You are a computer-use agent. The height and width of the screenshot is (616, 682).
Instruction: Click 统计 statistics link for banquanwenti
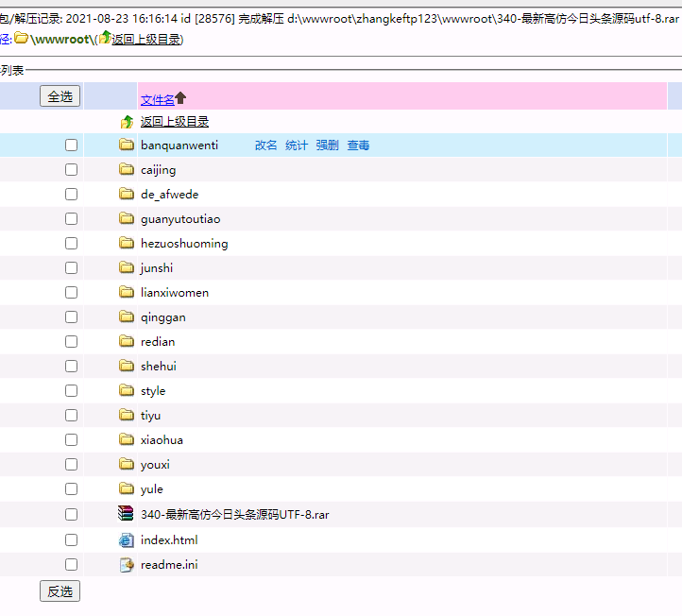pos(297,145)
